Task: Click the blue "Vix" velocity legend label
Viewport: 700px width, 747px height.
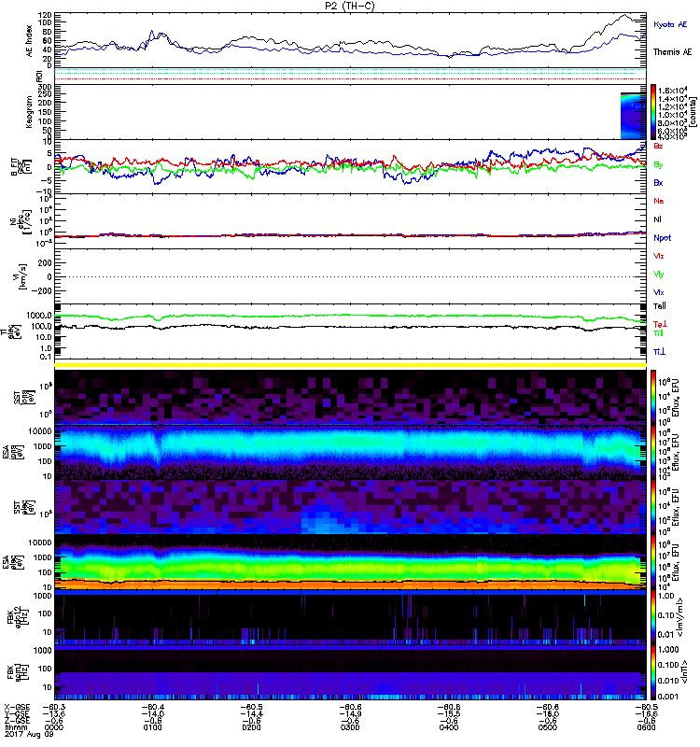Action: tap(659, 292)
